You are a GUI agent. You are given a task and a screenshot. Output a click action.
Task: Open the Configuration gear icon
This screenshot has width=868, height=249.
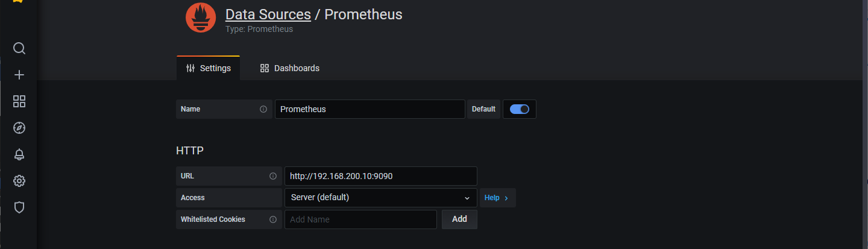point(19,181)
